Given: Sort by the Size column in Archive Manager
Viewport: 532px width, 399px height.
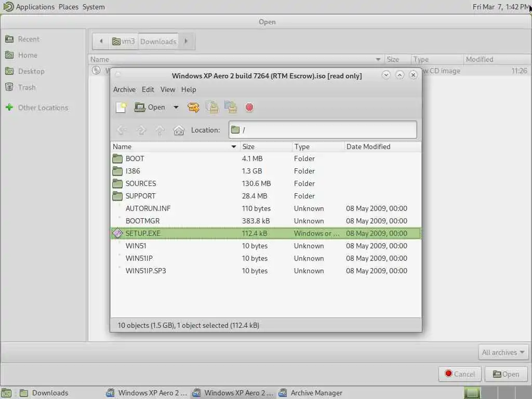Looking at the screenshot, I should click(265, 147).
